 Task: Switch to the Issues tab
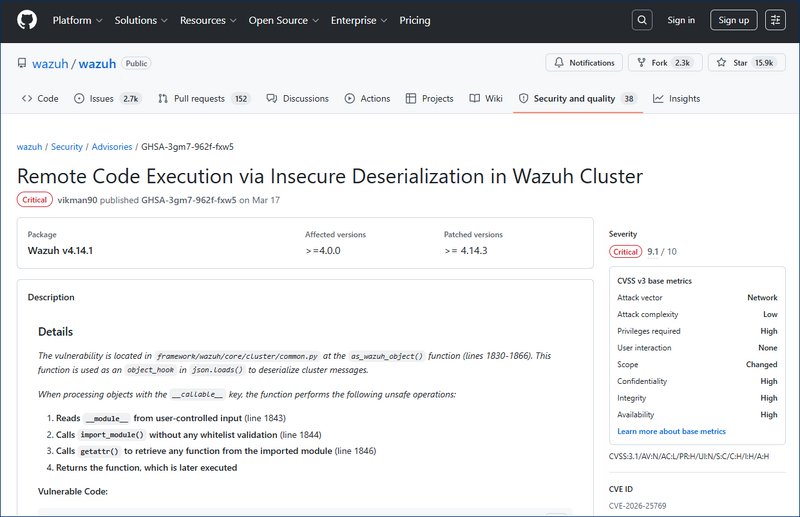coord(108,99)
